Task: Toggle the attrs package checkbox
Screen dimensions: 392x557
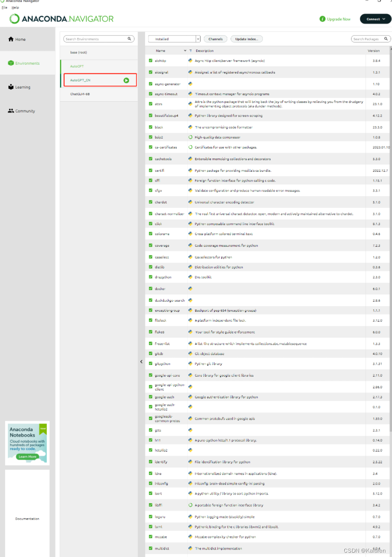Action: pos(151,104)
